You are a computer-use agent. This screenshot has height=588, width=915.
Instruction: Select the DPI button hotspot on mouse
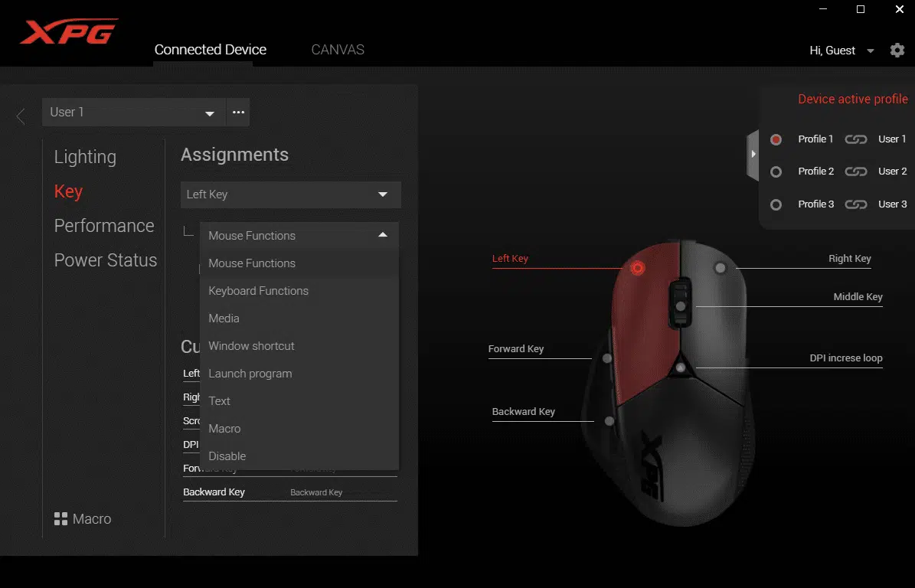point(681,367)
